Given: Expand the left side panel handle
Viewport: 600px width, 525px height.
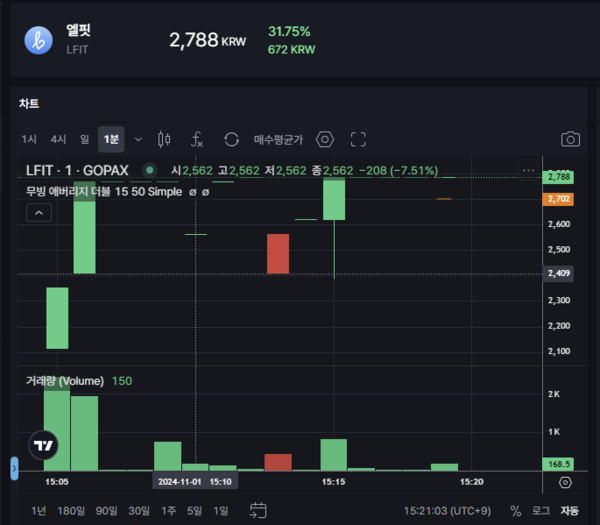Looking at the screenshot, I should point(14,467).
